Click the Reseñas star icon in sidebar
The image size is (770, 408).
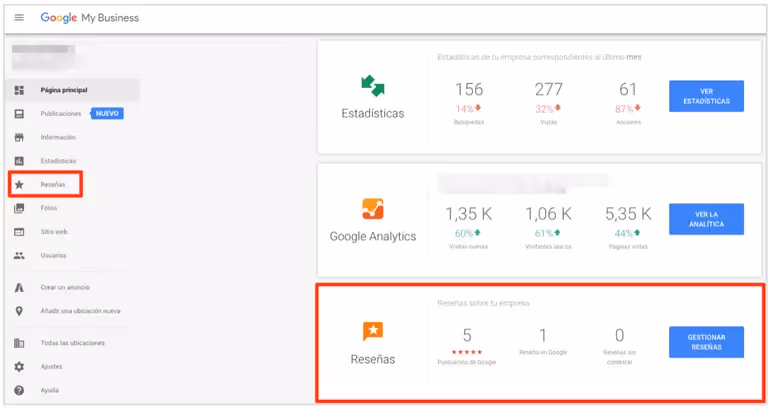click(x=19, y=185)
